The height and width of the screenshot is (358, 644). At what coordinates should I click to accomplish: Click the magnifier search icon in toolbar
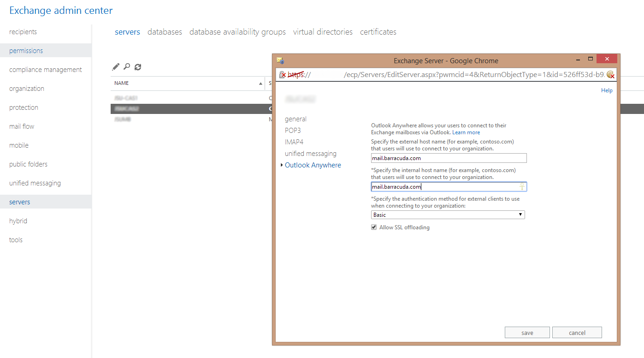pos(127,67)
